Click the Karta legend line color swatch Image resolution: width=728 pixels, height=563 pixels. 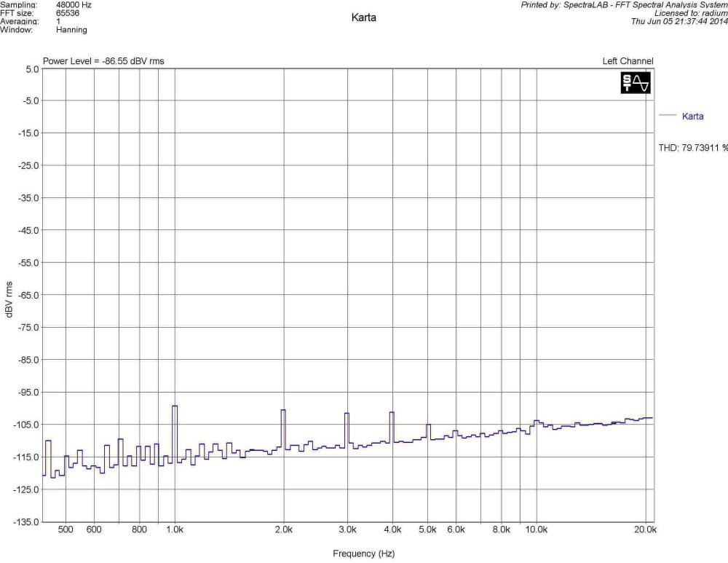point(667,117)
